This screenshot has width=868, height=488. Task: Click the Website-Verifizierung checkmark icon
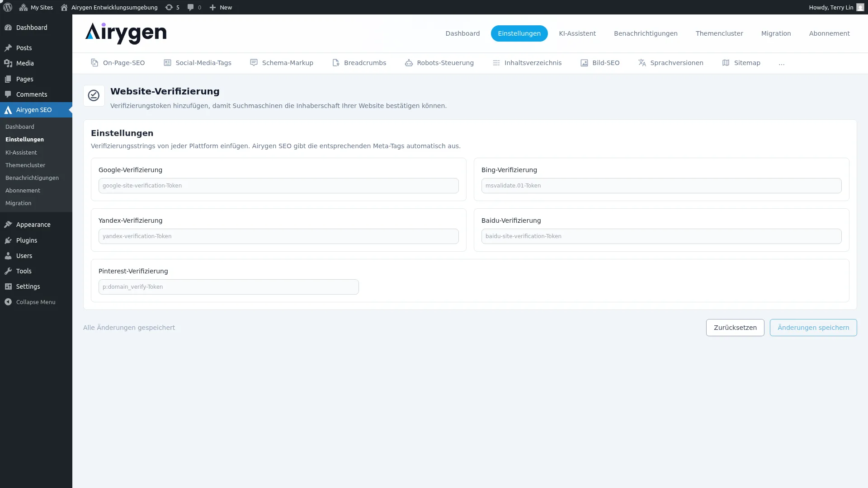coord(94,95)
